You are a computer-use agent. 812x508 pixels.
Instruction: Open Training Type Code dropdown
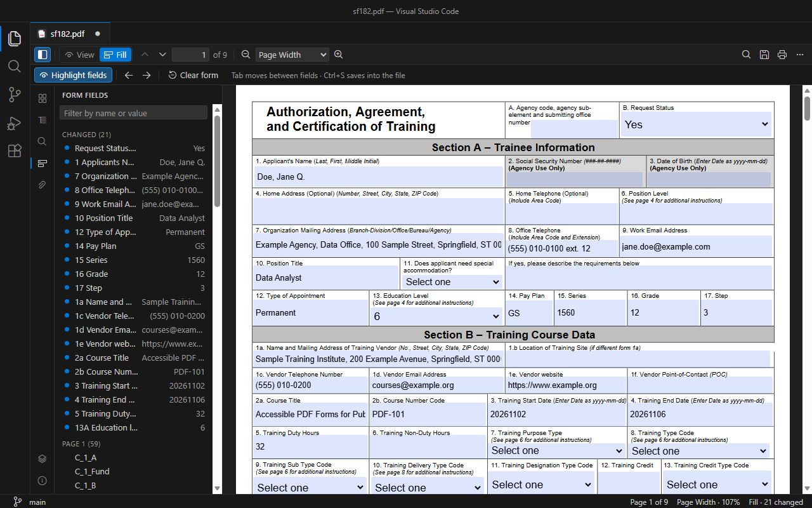[700, 451]
